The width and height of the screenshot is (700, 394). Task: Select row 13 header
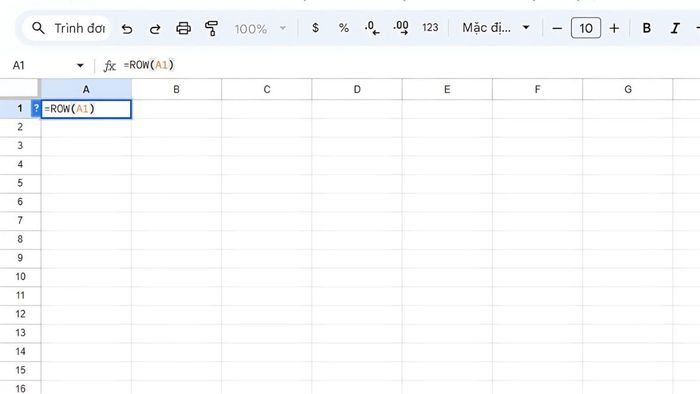(x=20, y=333)
